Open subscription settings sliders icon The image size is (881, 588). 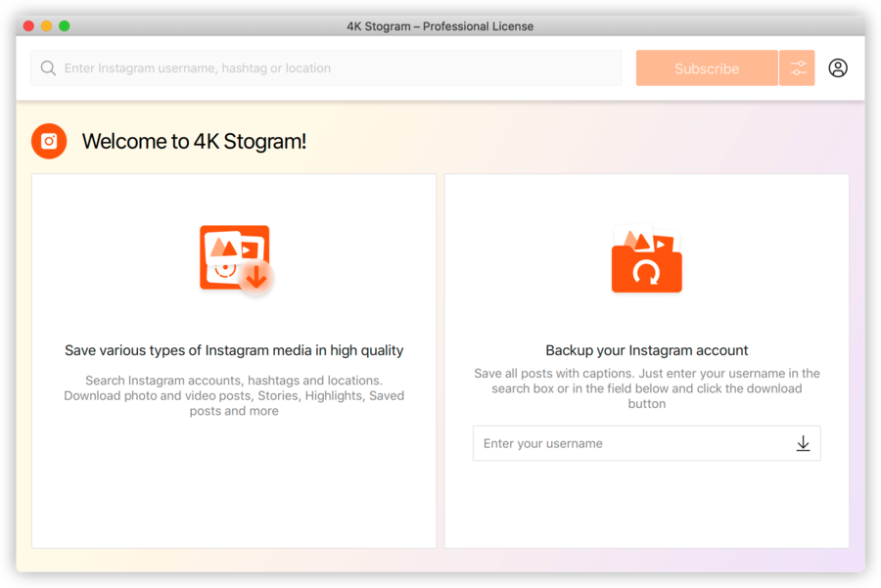(797, 68)
